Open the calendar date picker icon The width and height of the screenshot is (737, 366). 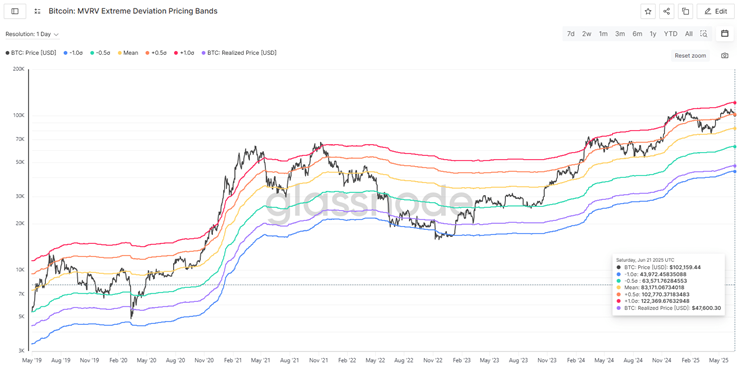[x=724, y=33]
